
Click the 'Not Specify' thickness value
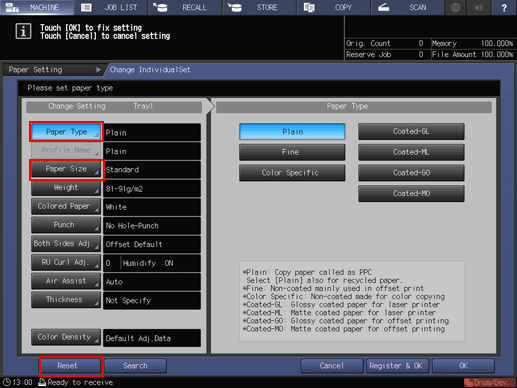click(x=152, y=301)
